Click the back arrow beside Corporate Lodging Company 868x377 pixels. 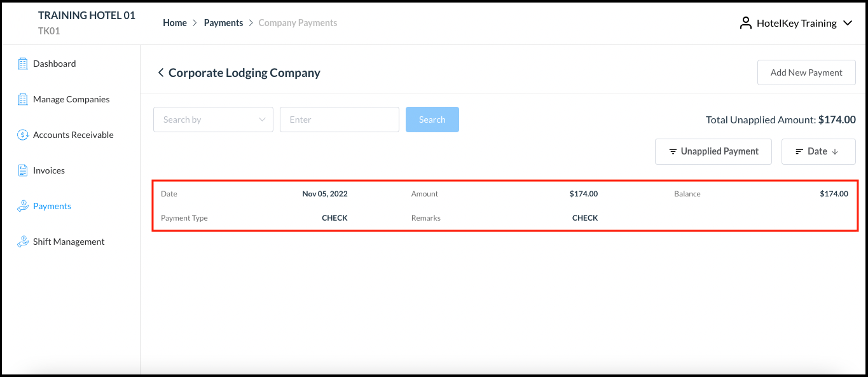[160, 72]
